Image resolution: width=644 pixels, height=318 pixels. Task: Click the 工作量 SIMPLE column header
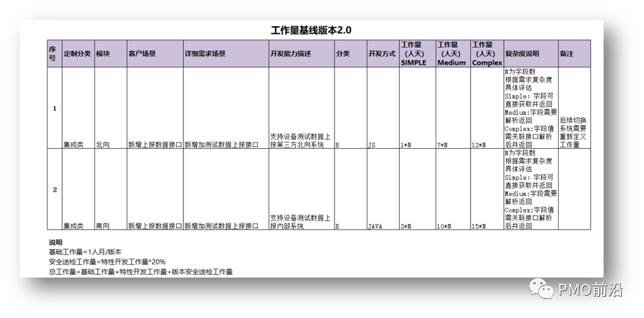click(x=417, y=54)
